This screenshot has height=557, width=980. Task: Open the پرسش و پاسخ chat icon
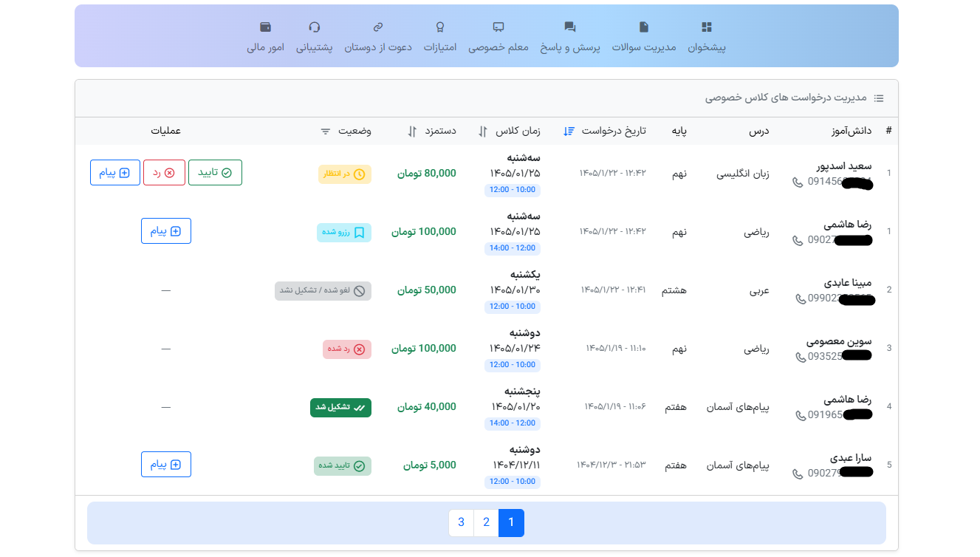point(570,27)
